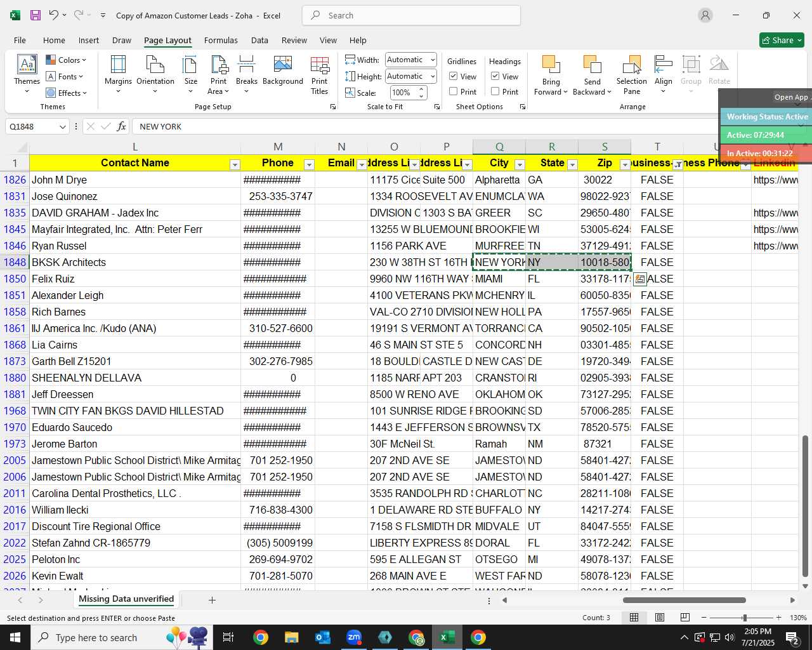Switch to Page Layout view in status bar
Image resolution: width=812 pixels, height=650 pixels.
click(x=659, y=618)
